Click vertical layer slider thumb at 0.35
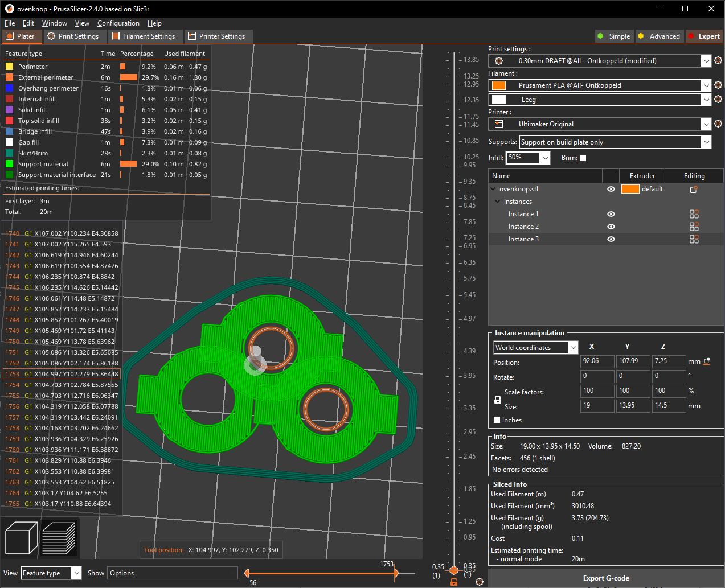The height and width of the screenshot is (588, 725). pyautogui.click(x=454, y=570)
